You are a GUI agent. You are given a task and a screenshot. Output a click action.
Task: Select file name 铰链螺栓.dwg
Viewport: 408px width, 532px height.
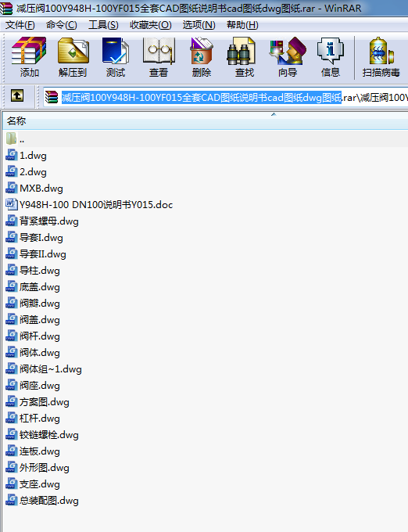[48, 435]
